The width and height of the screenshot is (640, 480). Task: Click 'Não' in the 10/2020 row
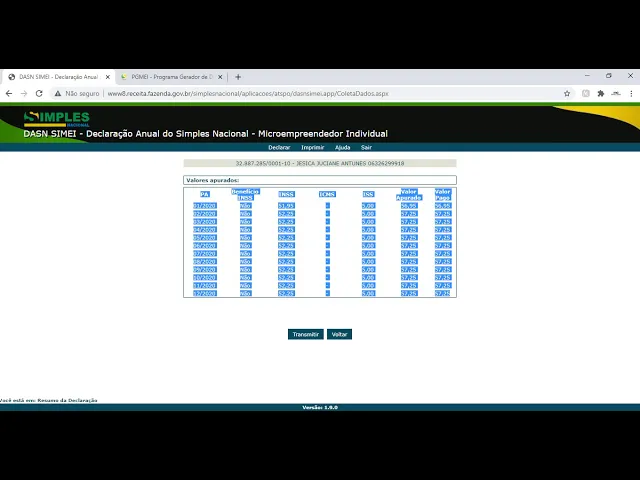point(245,278)
